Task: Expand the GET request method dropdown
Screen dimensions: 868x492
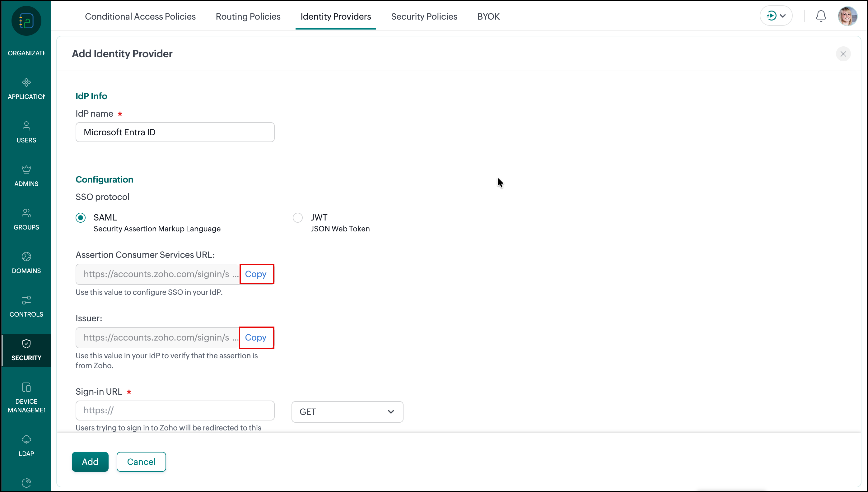Action: click(347, 411)
